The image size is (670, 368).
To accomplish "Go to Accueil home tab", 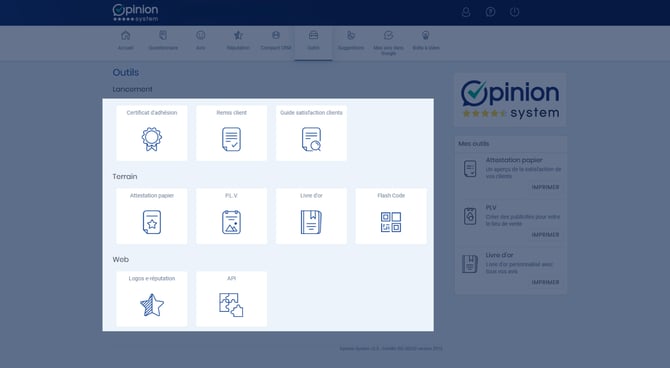I will click(x=126, y=41).
